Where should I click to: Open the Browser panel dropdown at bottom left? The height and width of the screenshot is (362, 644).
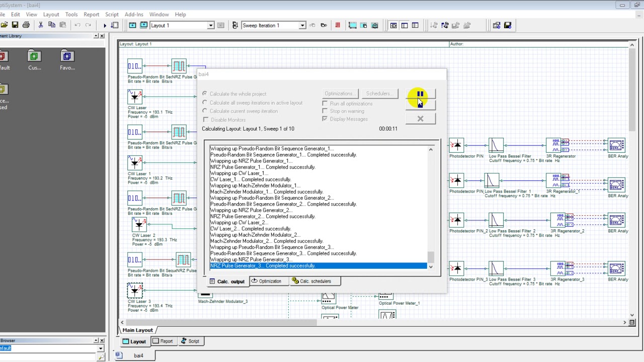101,348
